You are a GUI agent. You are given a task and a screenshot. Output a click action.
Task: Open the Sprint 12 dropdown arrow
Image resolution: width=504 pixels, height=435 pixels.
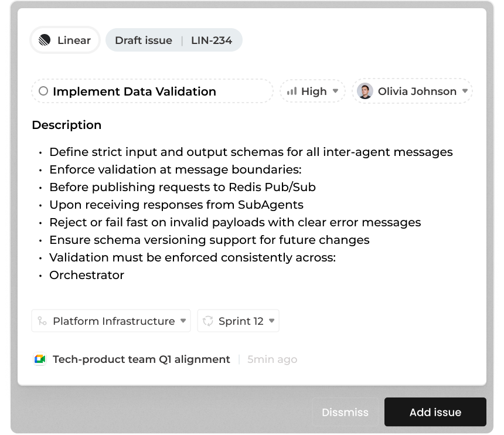(x=271, y=321)
